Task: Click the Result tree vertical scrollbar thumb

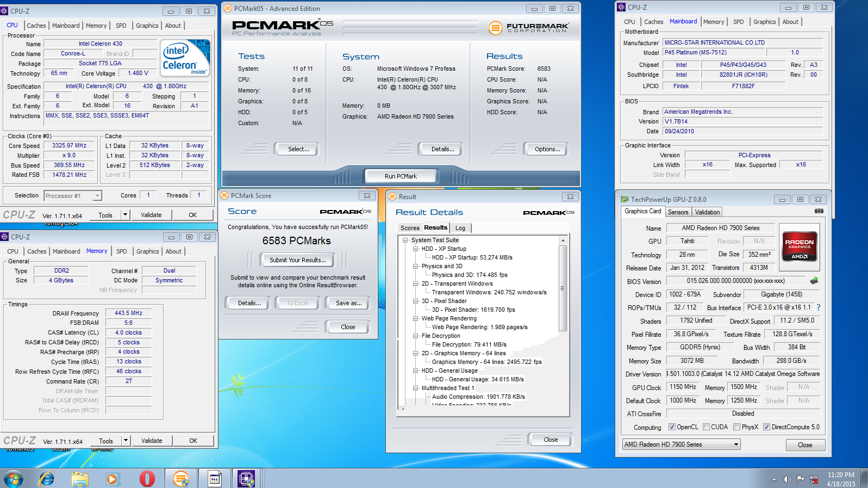Action: tap(563, 288)
